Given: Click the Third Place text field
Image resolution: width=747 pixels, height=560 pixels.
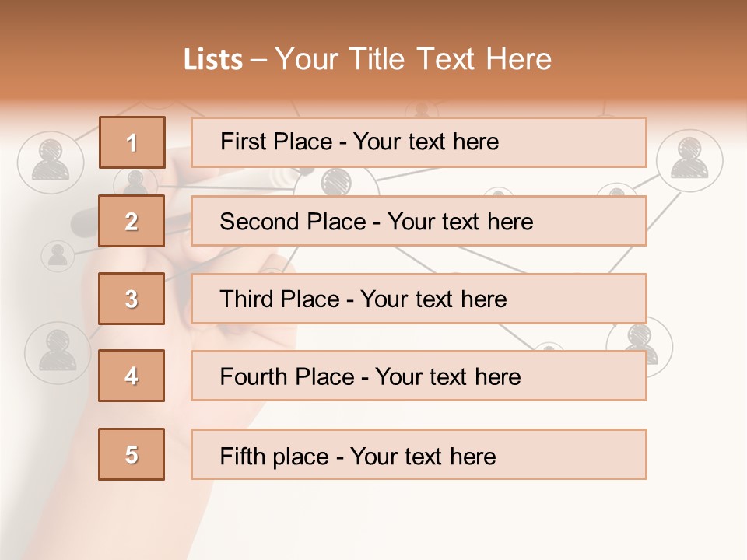Looking at the screenshot, I should 419,299.
